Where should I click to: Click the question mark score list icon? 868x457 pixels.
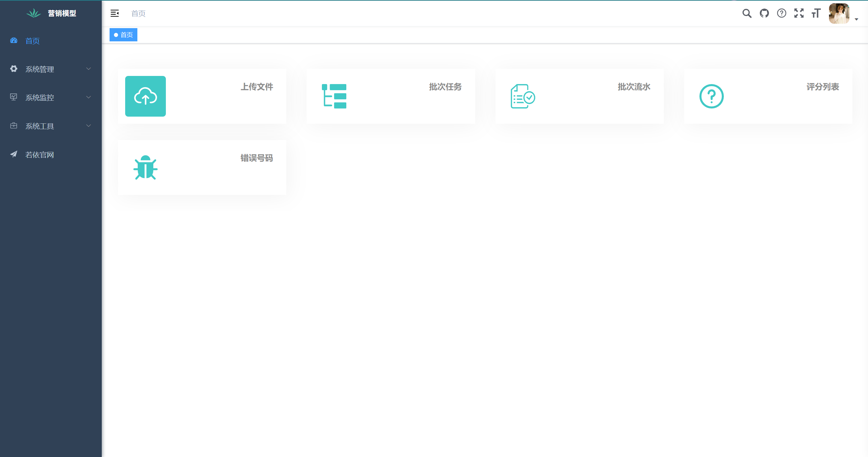pyautogui.click(x=711, y=96)
